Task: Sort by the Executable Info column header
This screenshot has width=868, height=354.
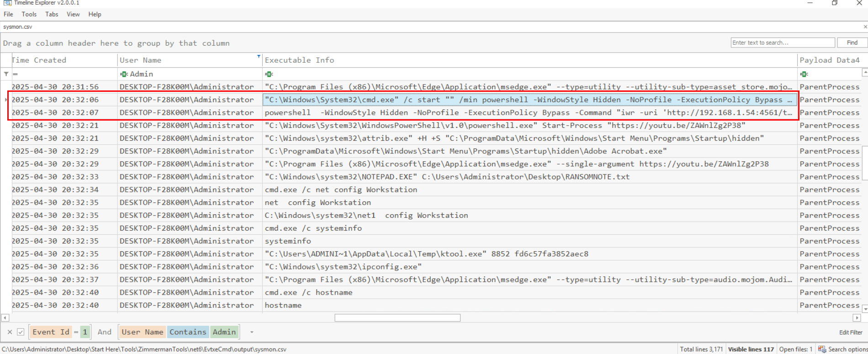Action: point(530,60)
